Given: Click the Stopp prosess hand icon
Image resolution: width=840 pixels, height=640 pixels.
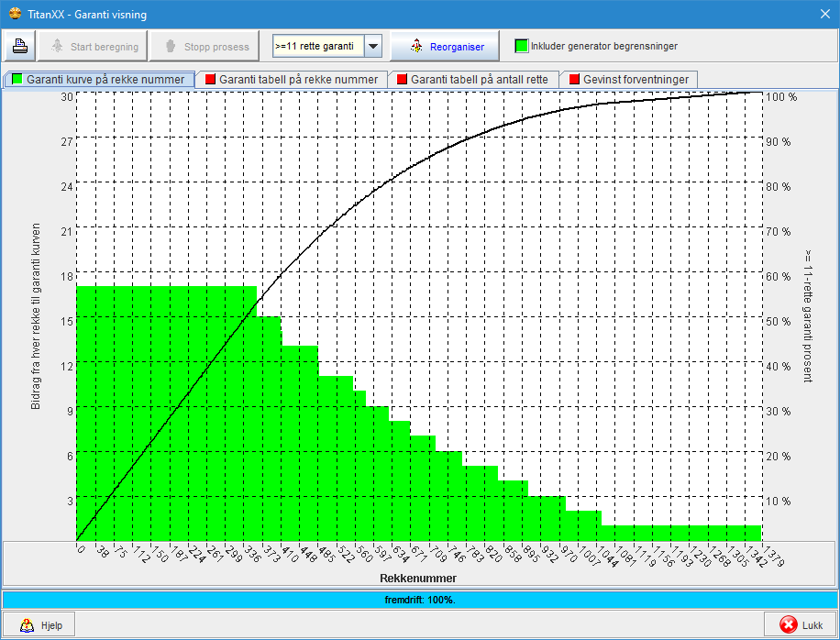Looking at the screenshot, I should (x=171, y=46).
